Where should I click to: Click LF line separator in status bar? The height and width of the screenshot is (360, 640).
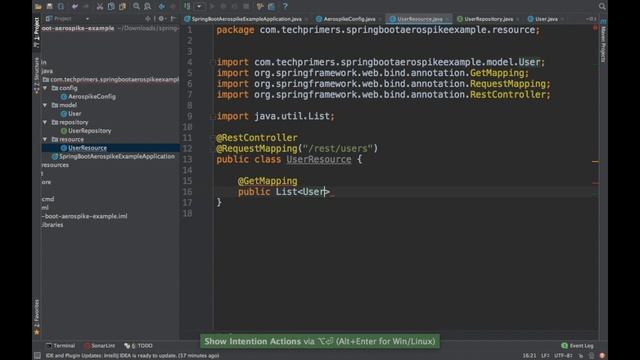(x=545, y=356)
